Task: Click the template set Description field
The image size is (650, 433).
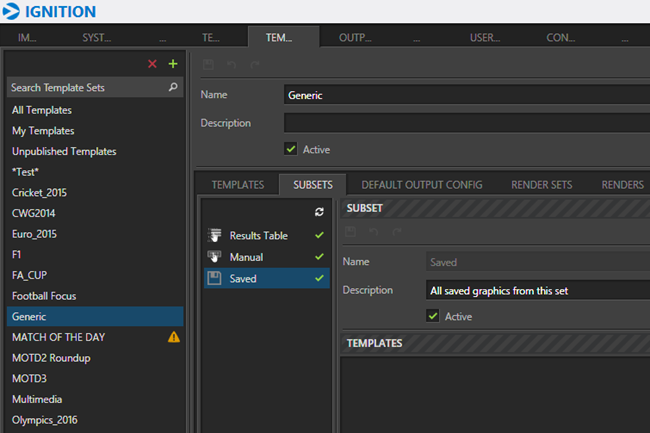Action: (x=467, y=123)
